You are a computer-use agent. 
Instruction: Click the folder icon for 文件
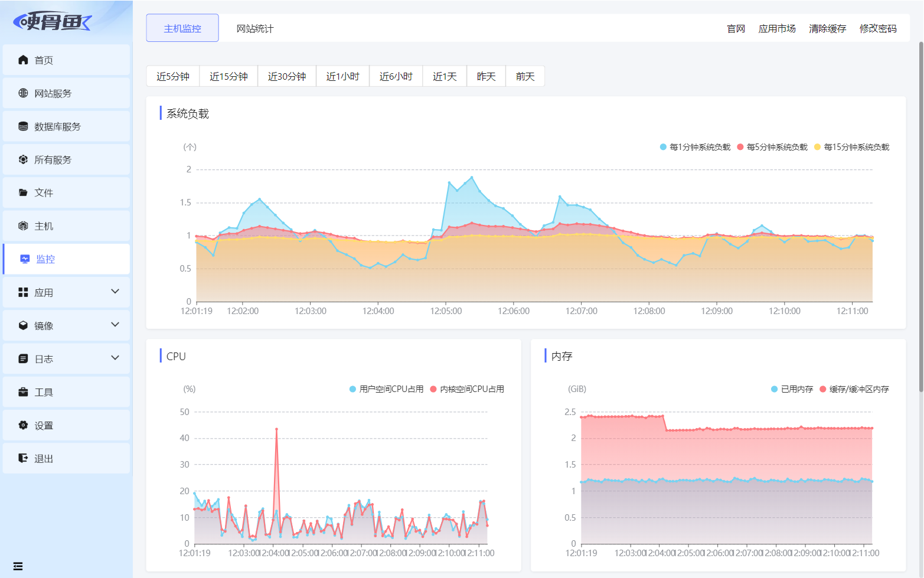tap(23, 192)
